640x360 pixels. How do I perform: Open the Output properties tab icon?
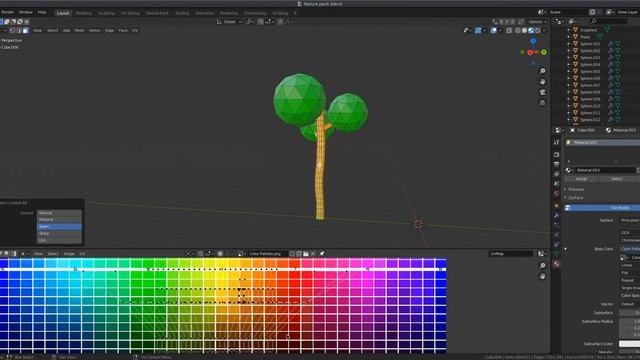click(556, 164)
